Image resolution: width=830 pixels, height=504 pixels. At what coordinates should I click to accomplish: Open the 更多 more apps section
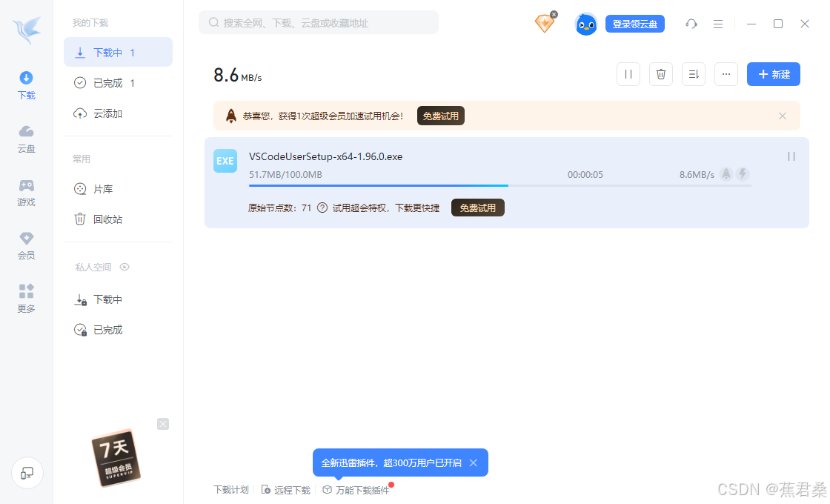(27, 299)
